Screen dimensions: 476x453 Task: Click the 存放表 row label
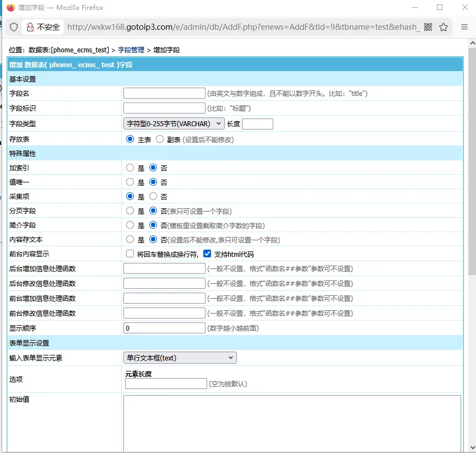click(x=19, y=139)
